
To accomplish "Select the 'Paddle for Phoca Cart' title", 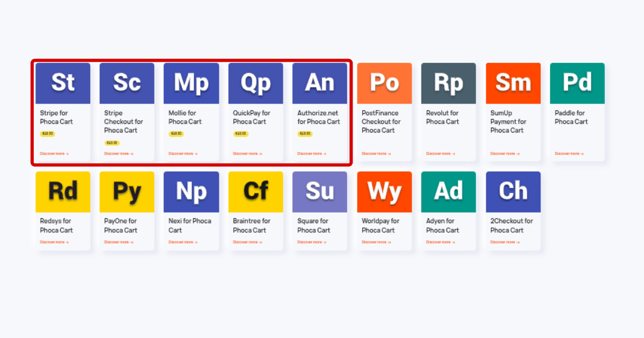I will (572, 117).
